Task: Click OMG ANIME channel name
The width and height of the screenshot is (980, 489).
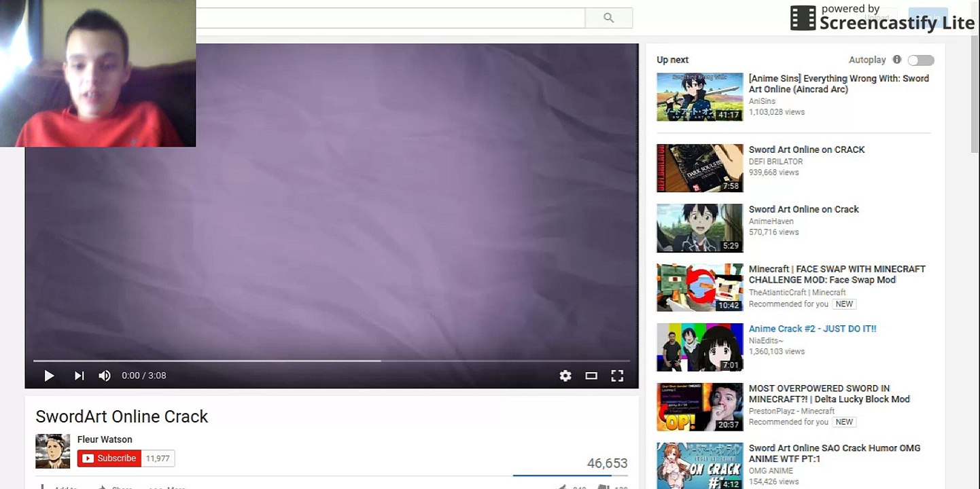Action: (x=771, y=471)
